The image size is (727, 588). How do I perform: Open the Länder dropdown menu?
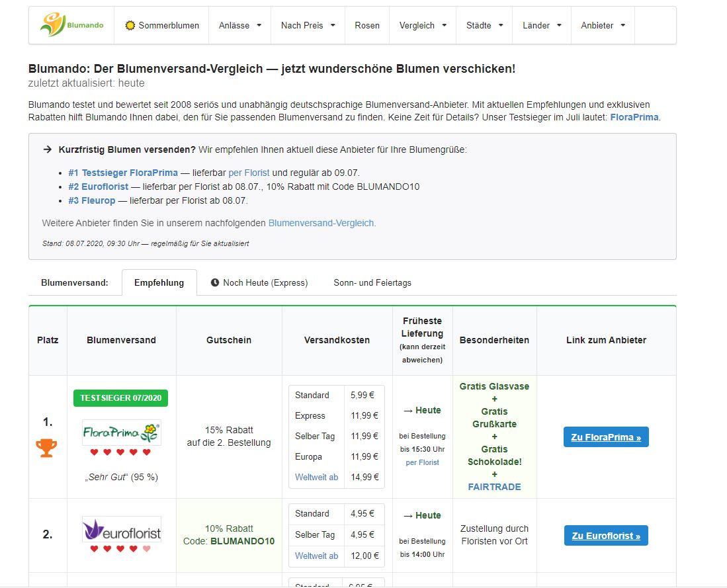(542, 26)
